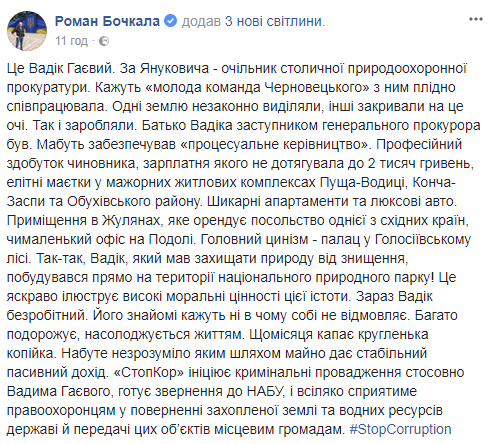Open the Роман Бочкала profile name link

pyautogui.click(x=107, y=21)
